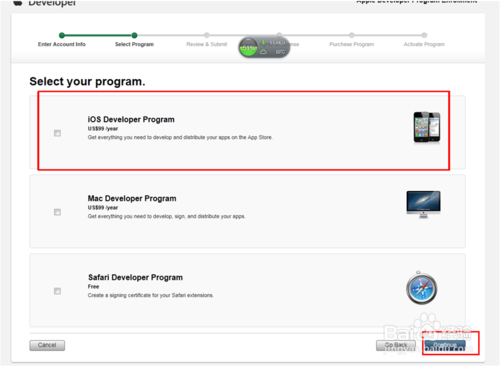The height and width of the screenshot is (366, 500).
Task: Check the Mac Developer Program checkbox
Action: (57, 212)
